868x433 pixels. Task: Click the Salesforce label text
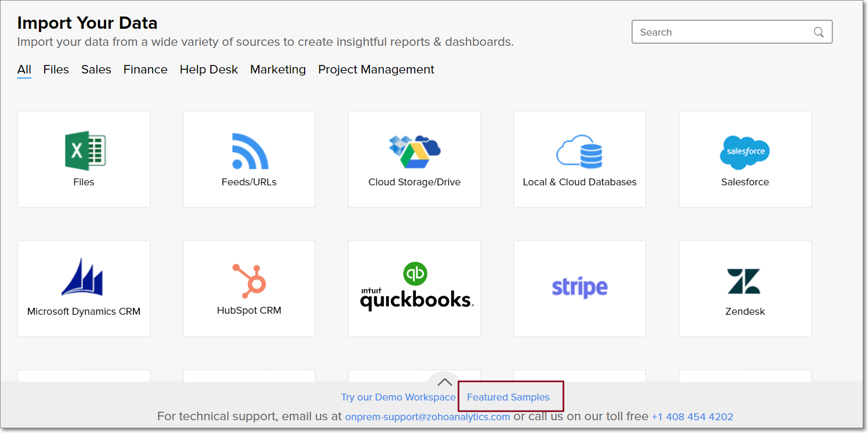click(x=745, y=182)
